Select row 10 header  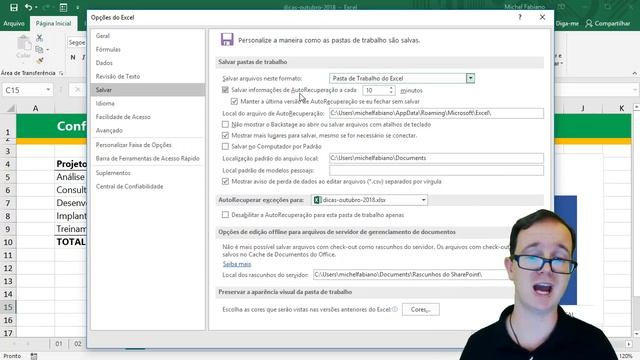pyautogui.click(x=8, y=242)
